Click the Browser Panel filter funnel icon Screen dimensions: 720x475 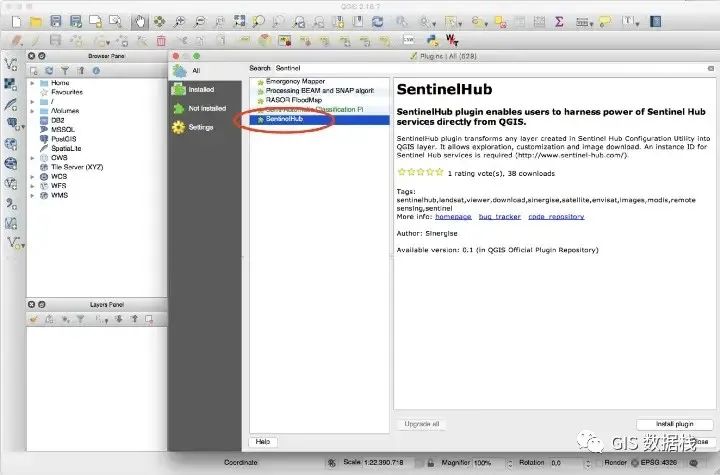pyautogui.click(x=65, y=71)
